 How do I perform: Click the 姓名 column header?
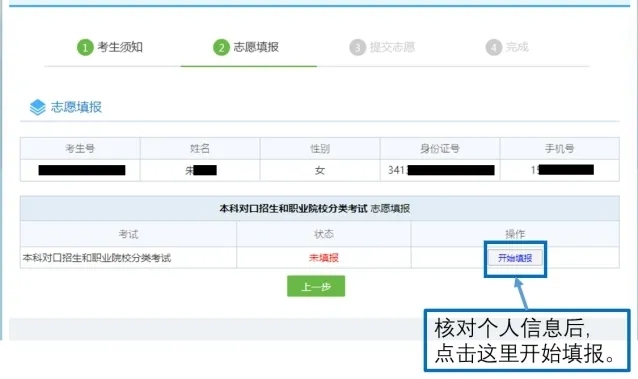click(x=200, y=149)
